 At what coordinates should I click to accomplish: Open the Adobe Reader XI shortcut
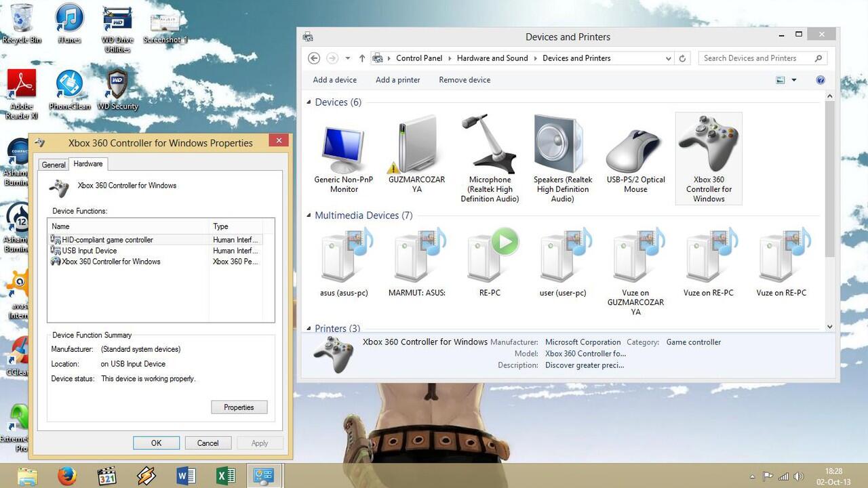(x=22, y=95)
